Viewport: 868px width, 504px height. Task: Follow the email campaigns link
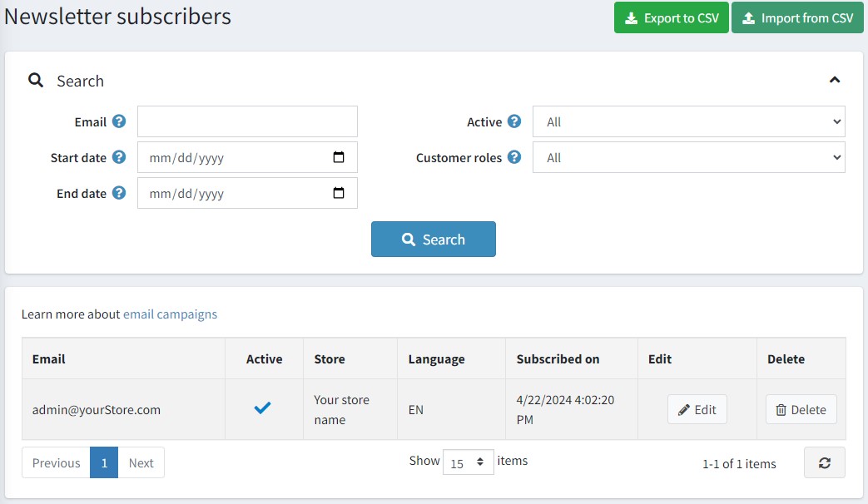click(x=170, y=314)
